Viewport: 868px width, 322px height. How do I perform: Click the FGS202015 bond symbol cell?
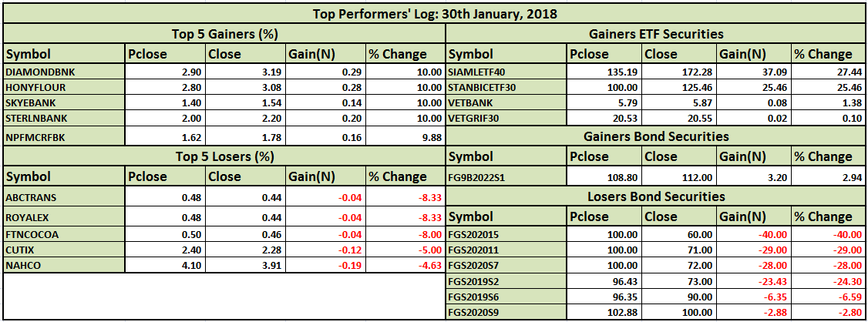click(x=506, y=233)
